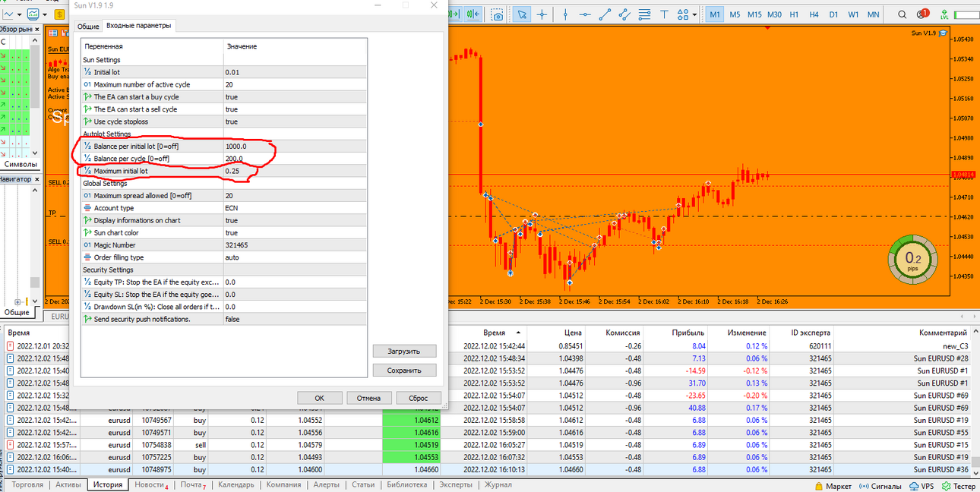
Task: Open the Общие tab in Sun dialog
Action: coord(87,26)
